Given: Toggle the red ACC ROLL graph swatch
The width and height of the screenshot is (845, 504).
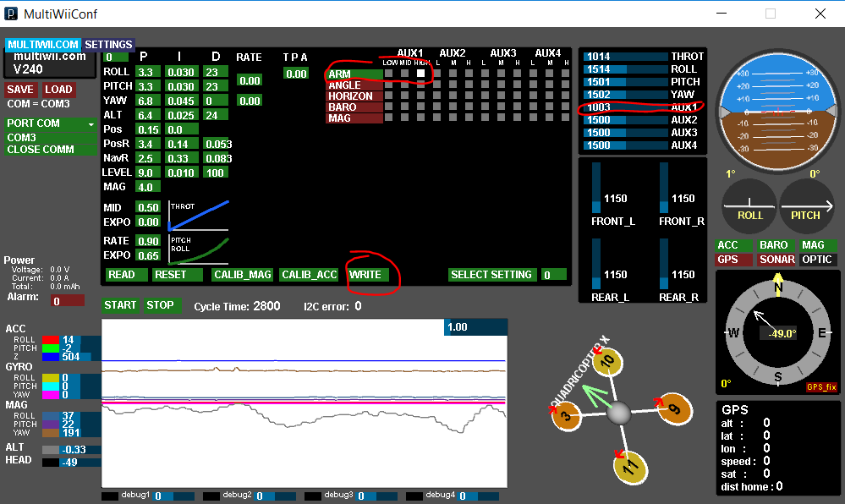Looking at the screenshot, I should [x=51, y=340].
